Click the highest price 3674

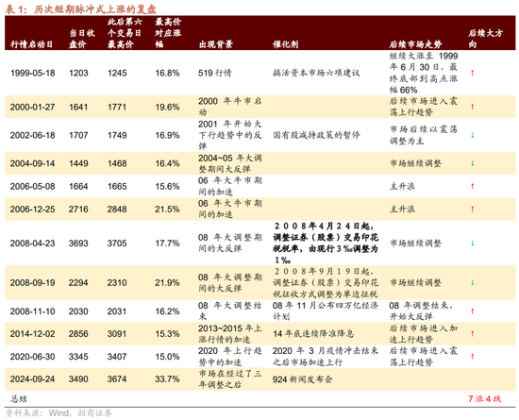click(x=117, y=379)
